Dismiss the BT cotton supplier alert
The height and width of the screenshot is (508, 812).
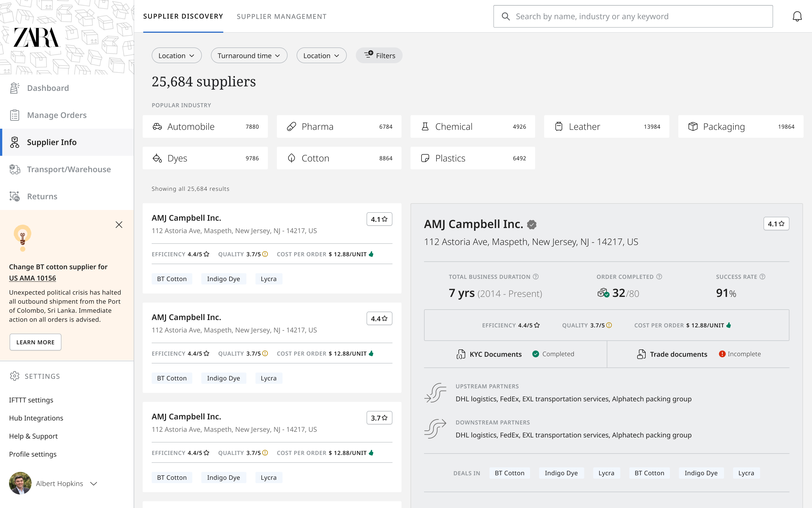pyautogui.click(x=119, y=225)
